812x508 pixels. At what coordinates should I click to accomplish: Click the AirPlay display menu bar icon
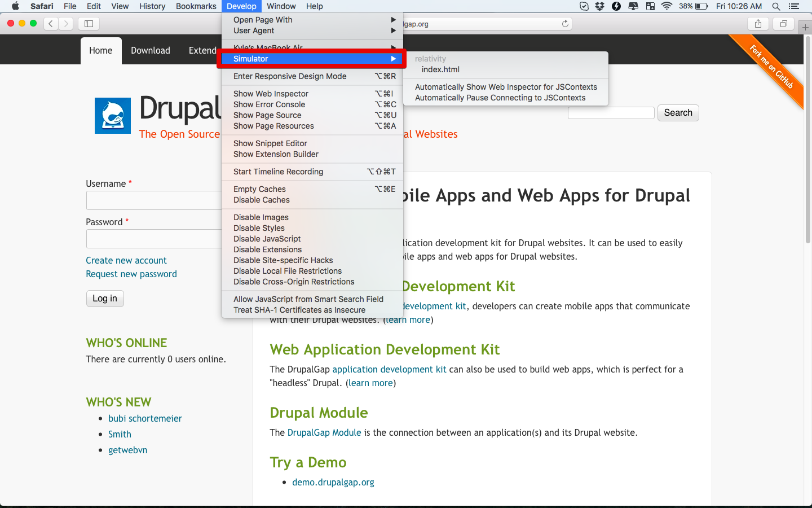[x=633, y=6]
